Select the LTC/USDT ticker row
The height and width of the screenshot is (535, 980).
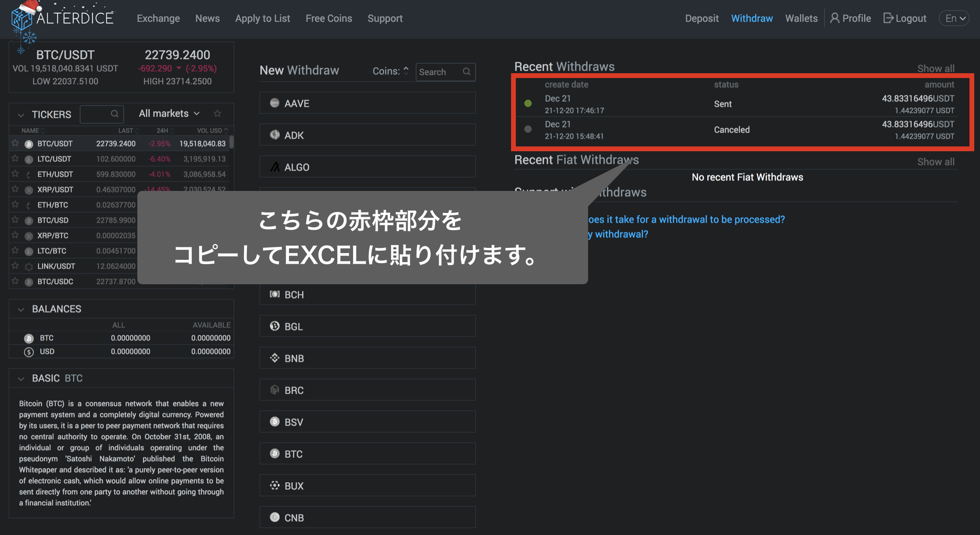119,159
